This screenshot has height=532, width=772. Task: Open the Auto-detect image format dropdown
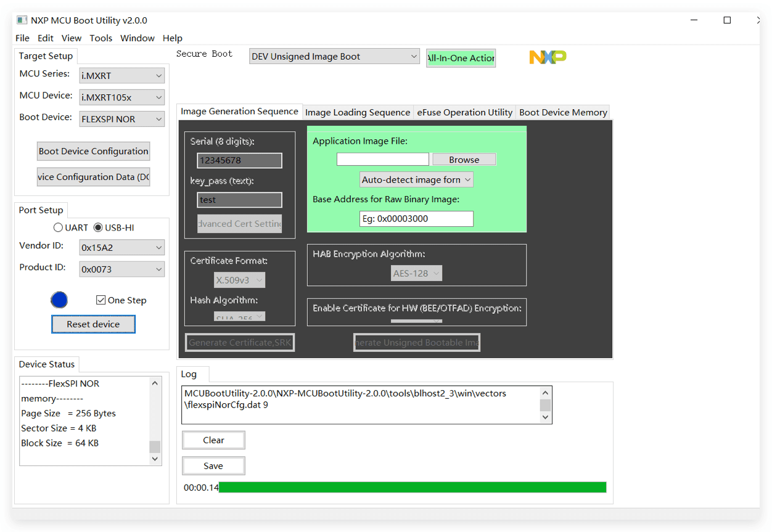417,179
